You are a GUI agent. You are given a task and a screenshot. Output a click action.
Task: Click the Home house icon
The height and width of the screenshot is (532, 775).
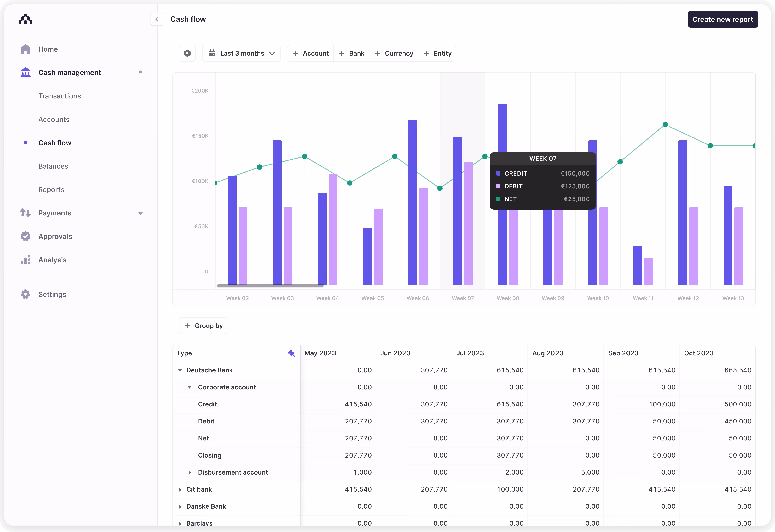click(x=25, y=49)
